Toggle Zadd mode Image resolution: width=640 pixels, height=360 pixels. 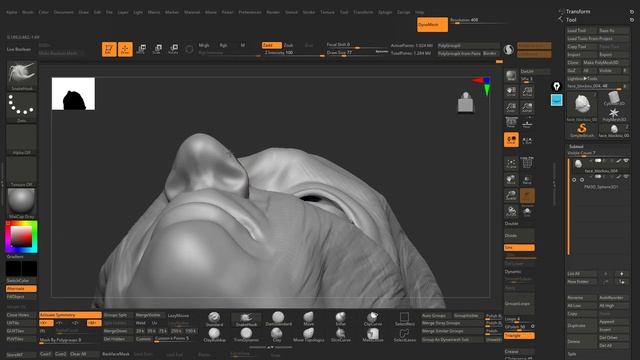pos(271,45)
